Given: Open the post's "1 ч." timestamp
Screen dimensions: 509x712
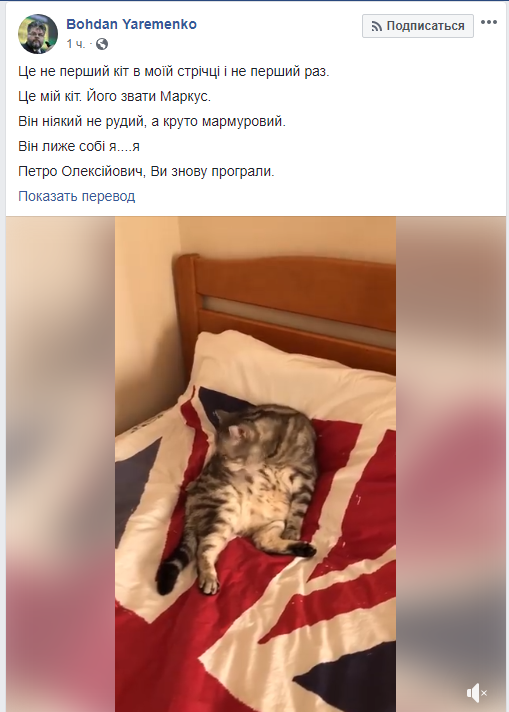Looking at the screenshot, I should tap(75, 44).
